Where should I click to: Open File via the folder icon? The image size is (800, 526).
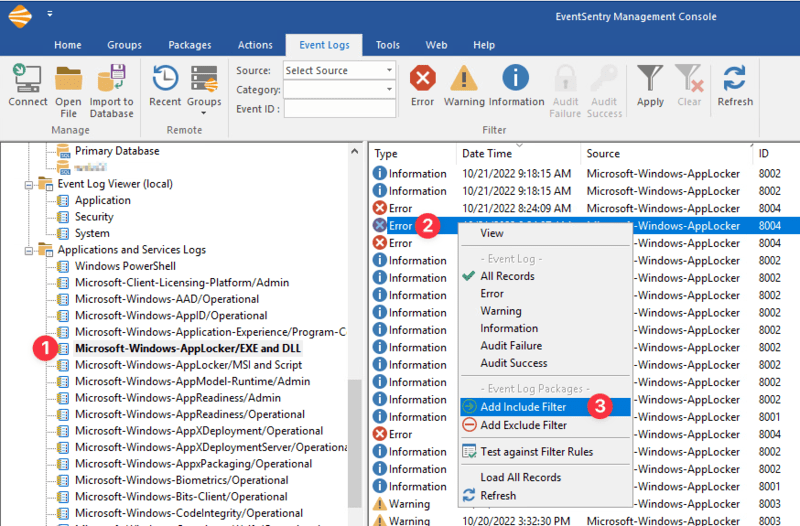click(x=68, y=80)
